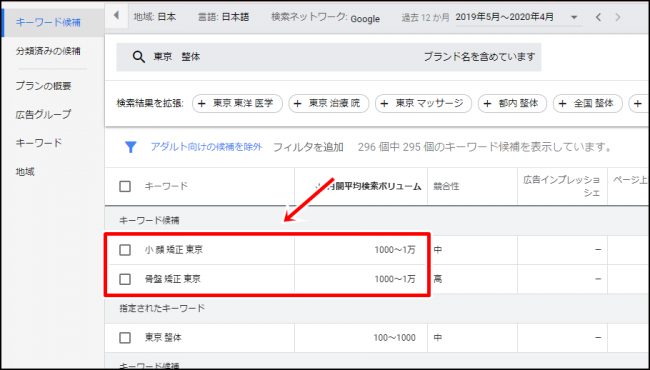650x370 pixels.
Task: Click the 小顔 矯正 東京 keyword text
Action: point(174,250)
